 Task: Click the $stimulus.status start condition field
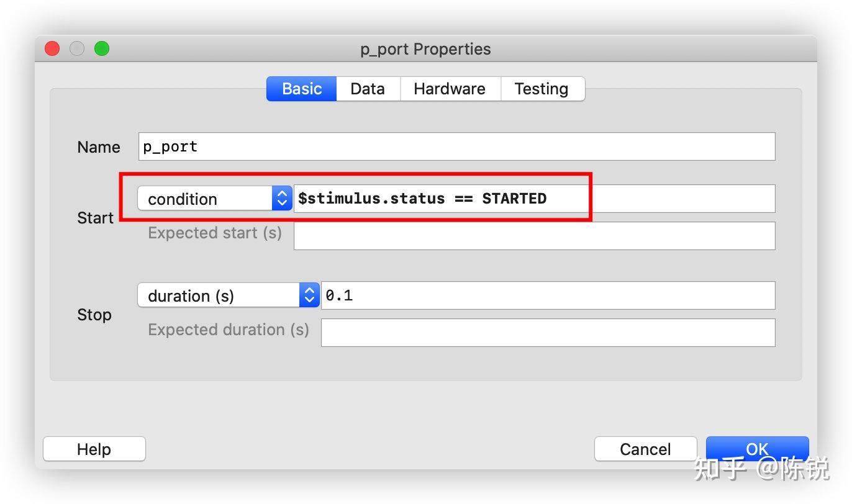(x=534, y=199)
